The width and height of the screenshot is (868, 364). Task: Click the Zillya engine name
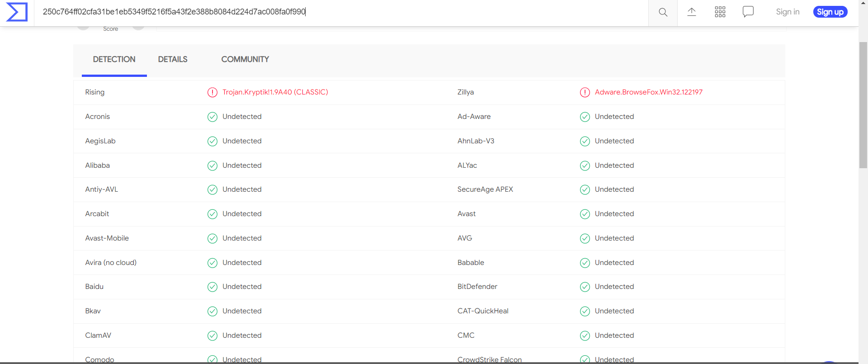pos(466,92)
